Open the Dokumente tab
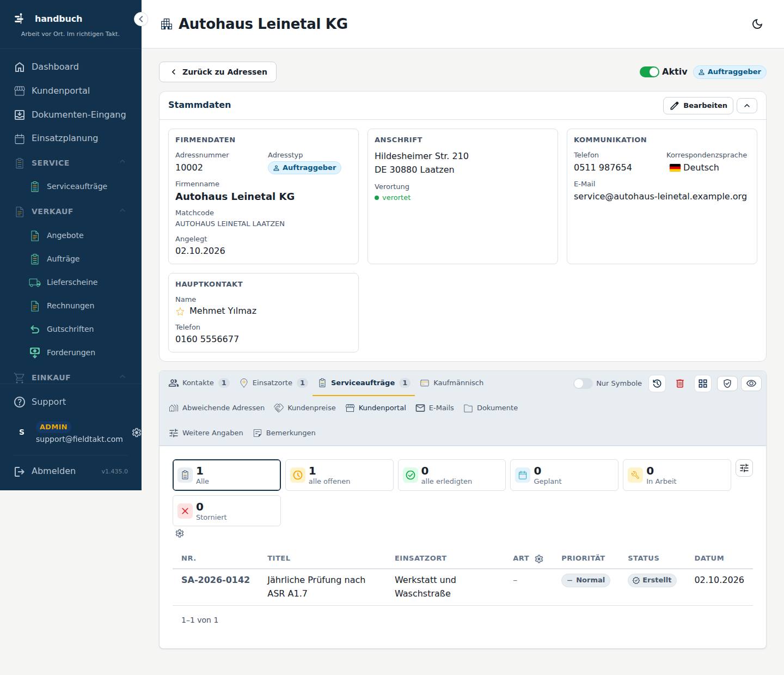Viewport: 784px width, 675px height. click(491, 408)
